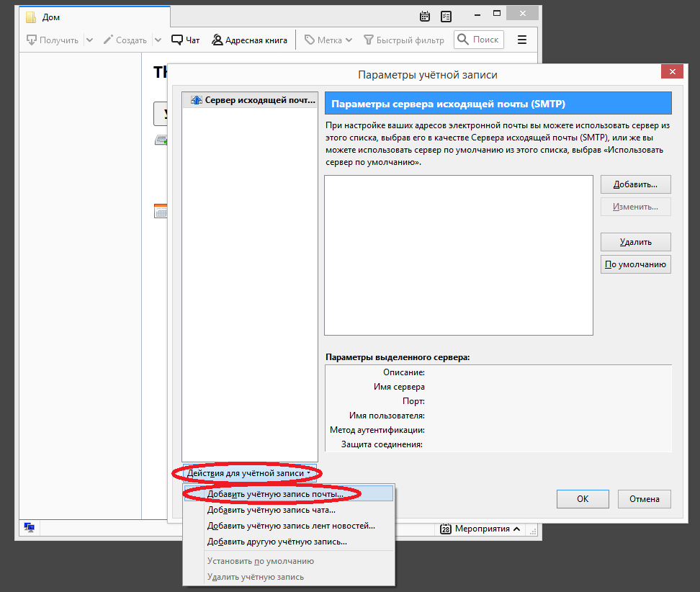Expand the dropdown arrow next to Получить
Viewport: 700px width, 592px height.
tap(89, 40)
